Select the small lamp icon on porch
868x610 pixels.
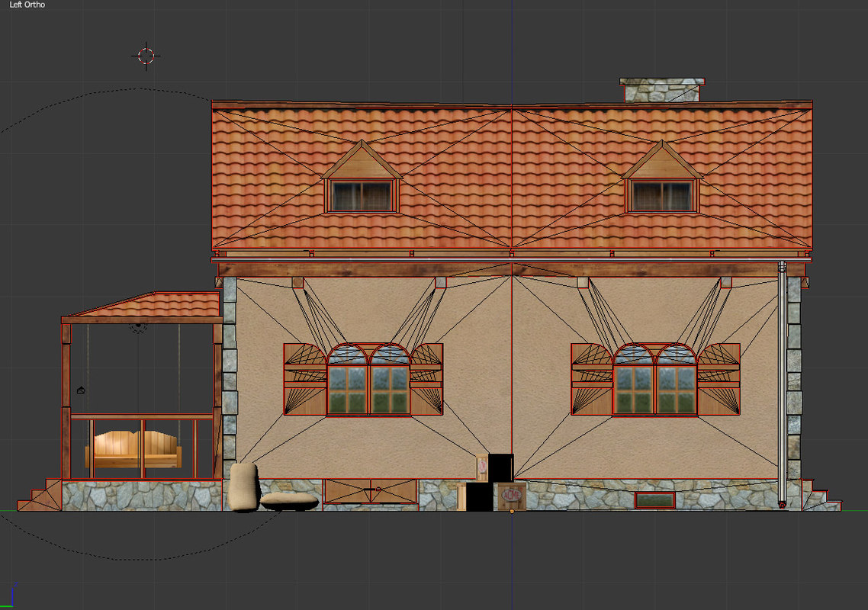[x=81, y=390]
